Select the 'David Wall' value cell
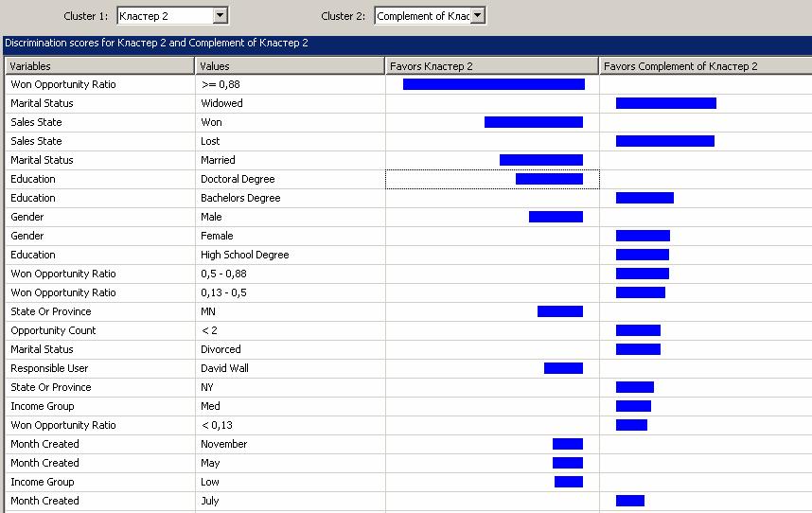 point(291,368)
